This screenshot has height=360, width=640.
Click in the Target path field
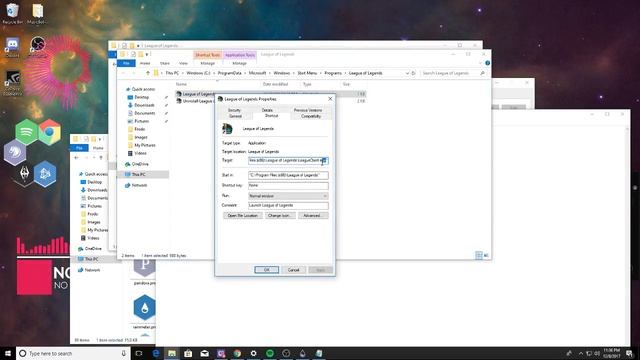coord(288,161)
